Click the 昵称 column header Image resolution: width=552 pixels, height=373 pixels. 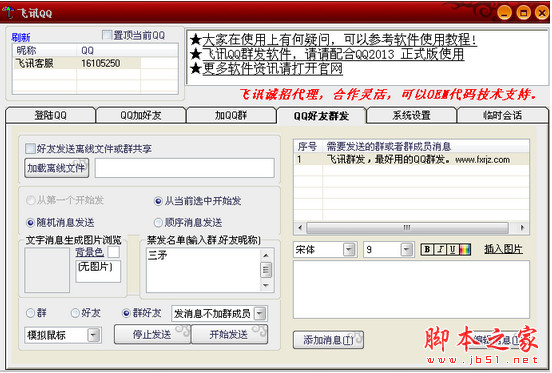click(45, 51)
